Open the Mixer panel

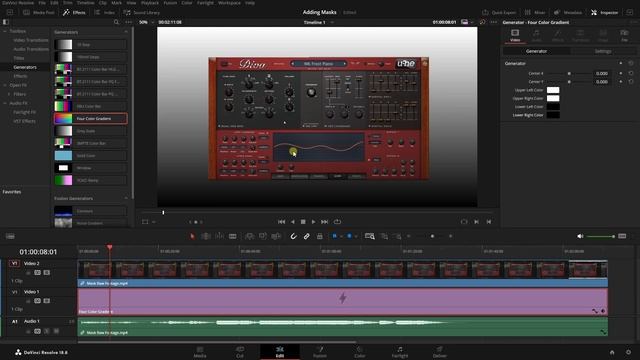tap(535, 13)
